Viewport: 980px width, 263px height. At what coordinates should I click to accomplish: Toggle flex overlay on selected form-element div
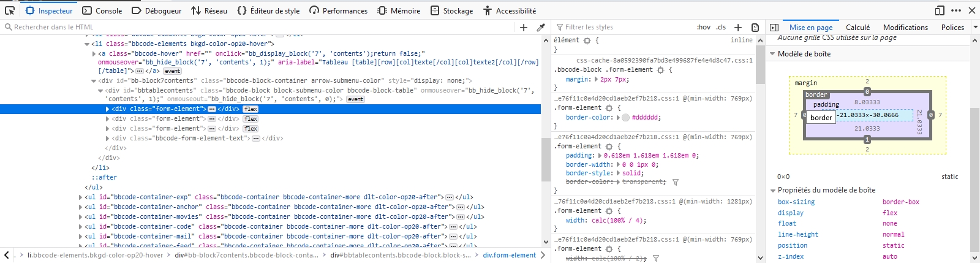click(251, 109)
